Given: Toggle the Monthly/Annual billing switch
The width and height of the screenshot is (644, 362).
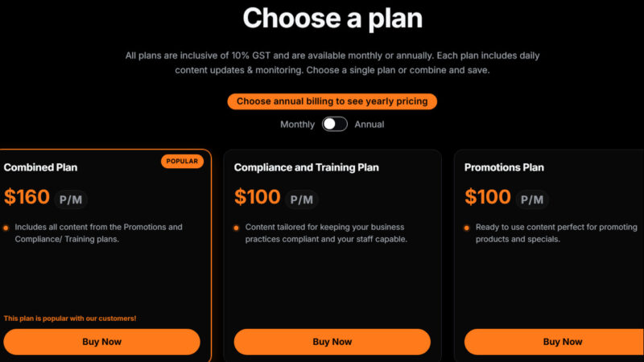Looking at the screenshot, I should tap(334, 124).
